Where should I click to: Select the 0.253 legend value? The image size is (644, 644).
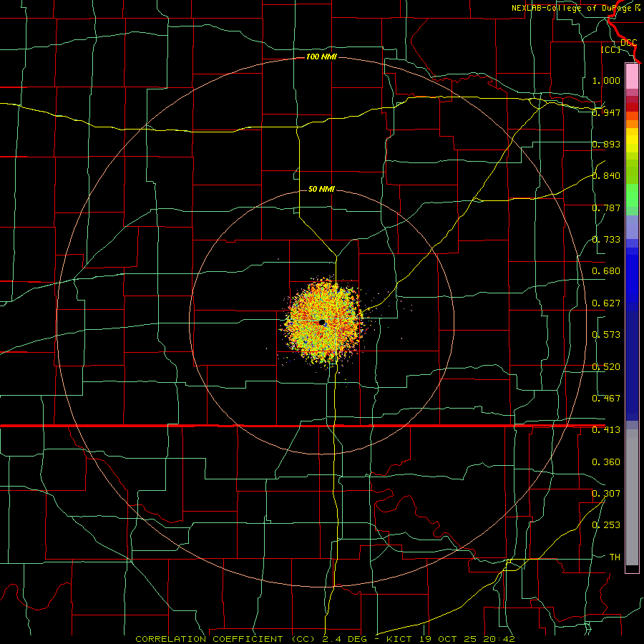click(606, 525)
